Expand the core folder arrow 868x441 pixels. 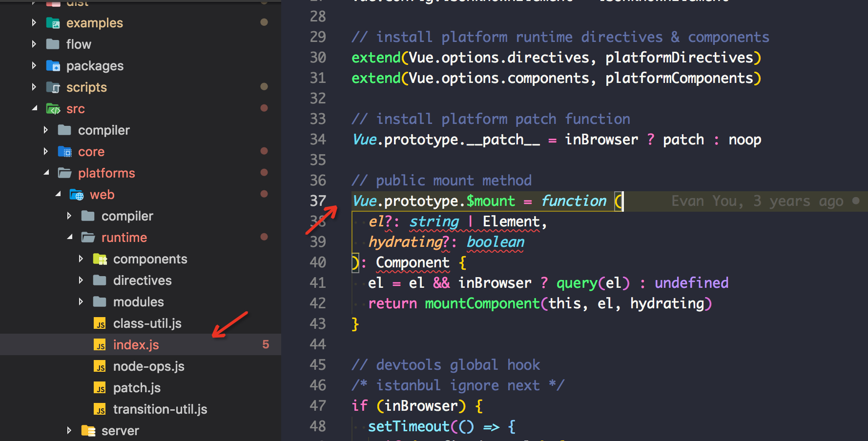tap(45, 151)
